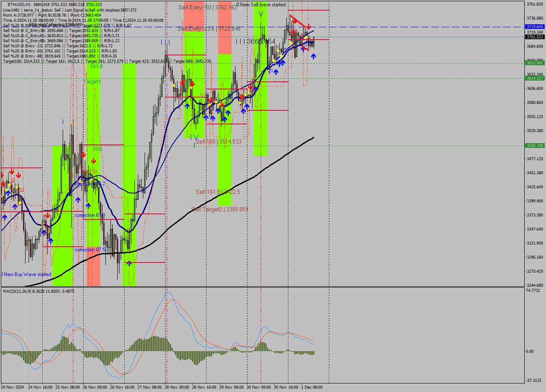Viewport: 546px width, 392px height.
Task: Click the 3321.900 price scale value
Action: point(535,243)
